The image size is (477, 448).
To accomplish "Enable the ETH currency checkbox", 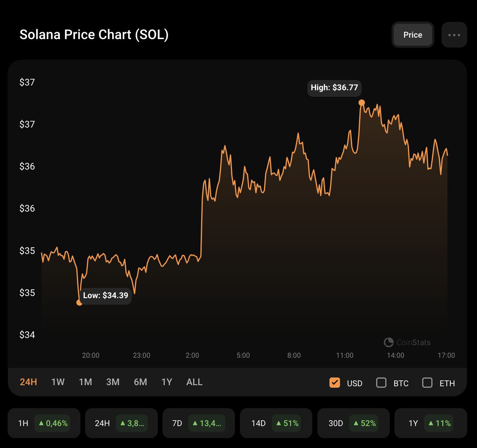I will pos(427,383).
